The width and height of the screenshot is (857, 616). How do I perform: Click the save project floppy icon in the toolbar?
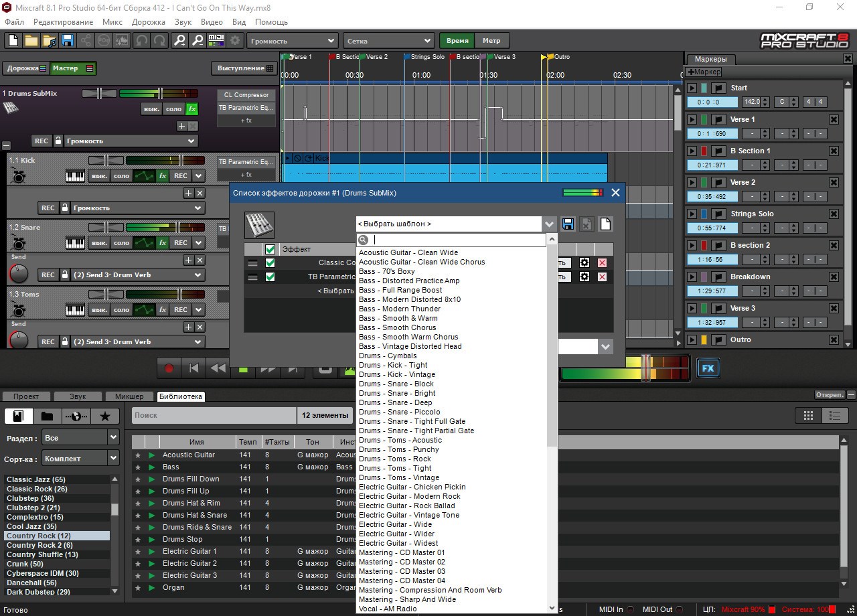coord(67,40)
